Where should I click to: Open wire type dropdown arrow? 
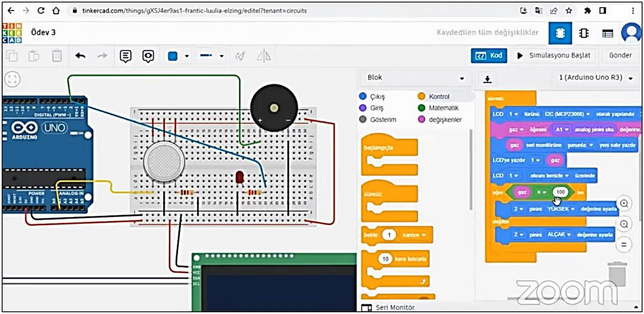coord(222,56)
